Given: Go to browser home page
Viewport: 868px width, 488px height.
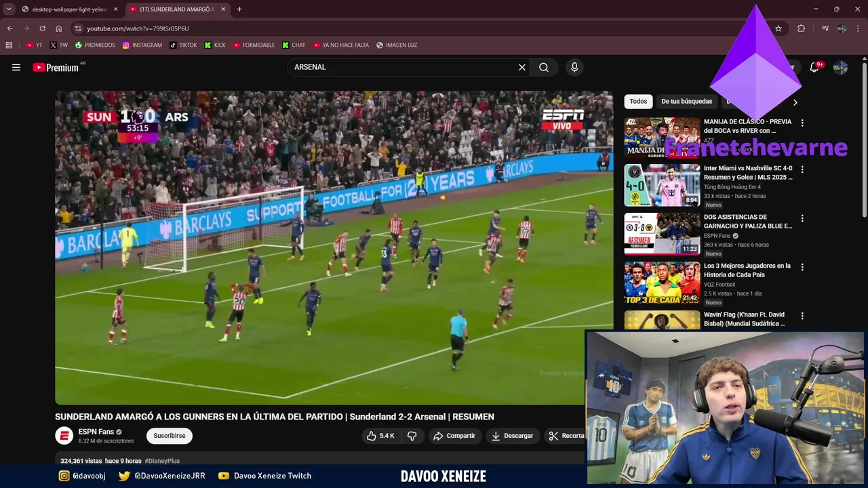Looking at the screenshot, I should [58, 28].
